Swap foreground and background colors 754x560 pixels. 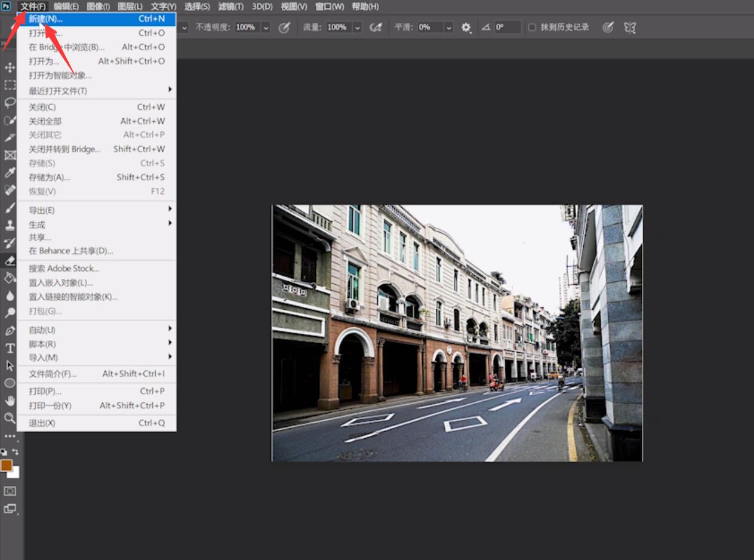pos(16,452)
